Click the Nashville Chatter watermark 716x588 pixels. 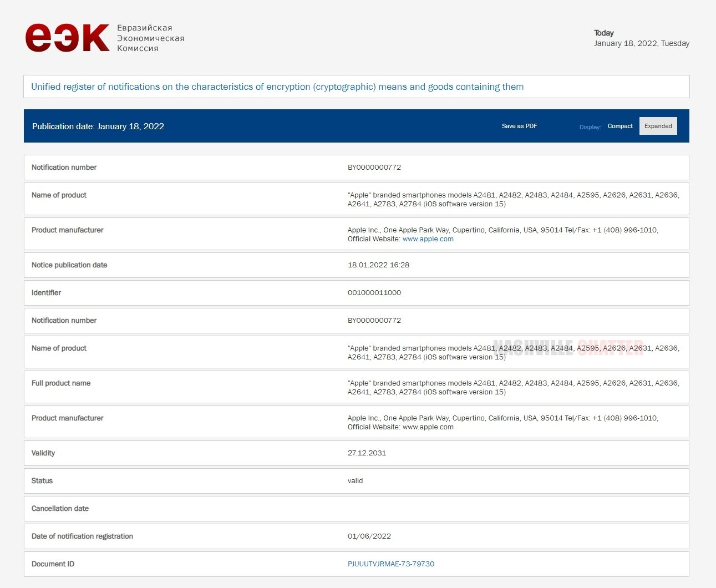[568, 347]
